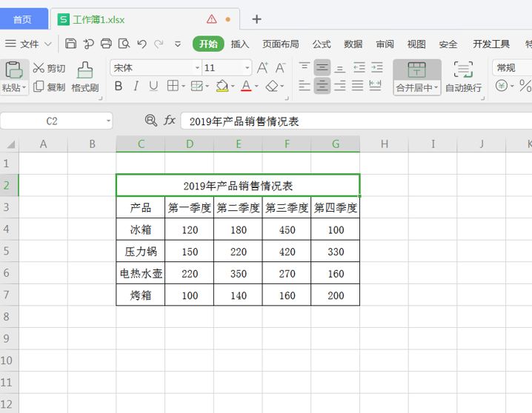Click the zoom magnifier beside fx
532x413 pixels.
pos(150,121)
